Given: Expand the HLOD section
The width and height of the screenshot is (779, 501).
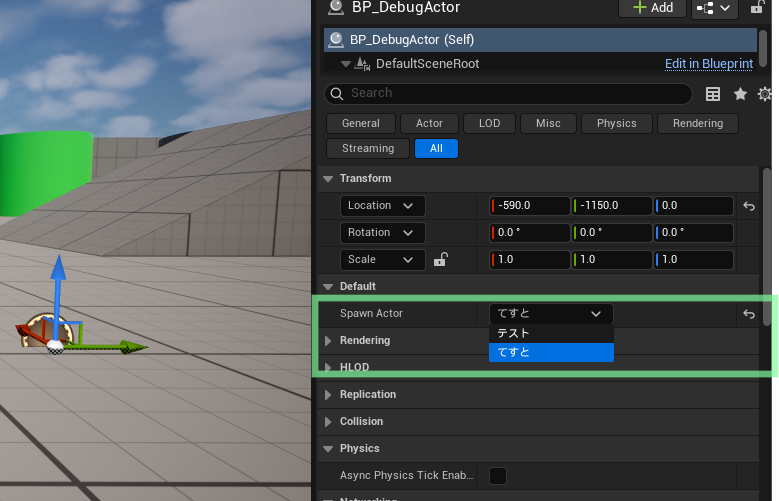Looking at the screenshot, I should tap(328, 368).
